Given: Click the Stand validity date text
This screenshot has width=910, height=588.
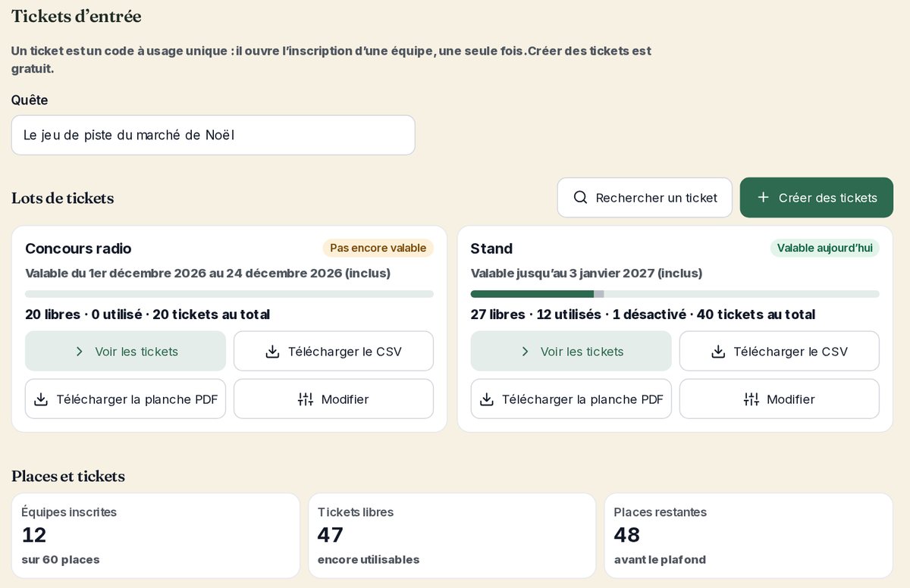Looking at the screenshot, I should click(587, 273).
